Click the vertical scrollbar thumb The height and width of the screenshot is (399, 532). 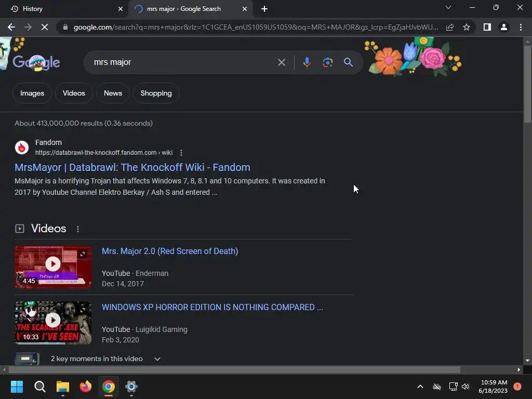tap(527, 84)
